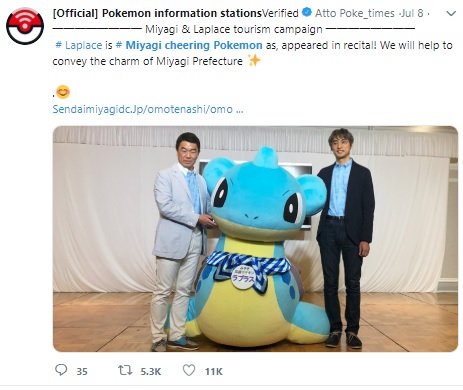Click the reply speech bubble icon
The image size is (463, 390).
click(61, 370)
